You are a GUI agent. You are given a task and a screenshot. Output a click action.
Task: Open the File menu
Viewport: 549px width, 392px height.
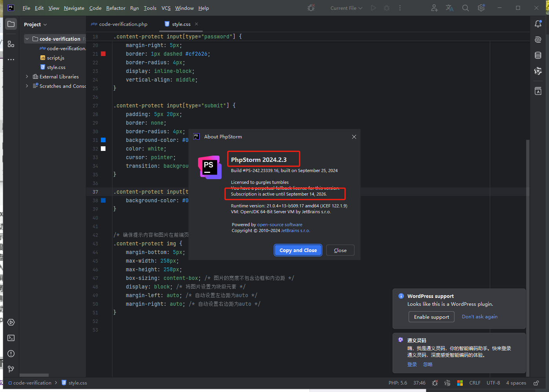26,8
